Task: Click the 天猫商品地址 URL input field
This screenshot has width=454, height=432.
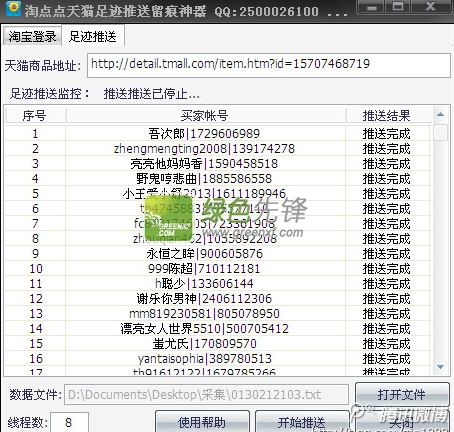Action: (x=269, y=65)
